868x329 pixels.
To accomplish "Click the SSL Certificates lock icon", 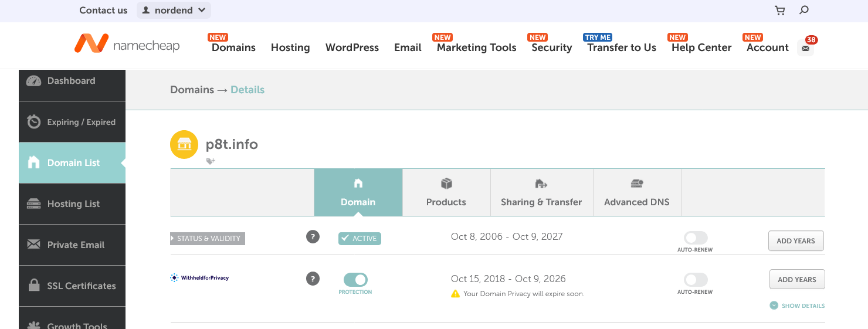I will coord(35,286).
